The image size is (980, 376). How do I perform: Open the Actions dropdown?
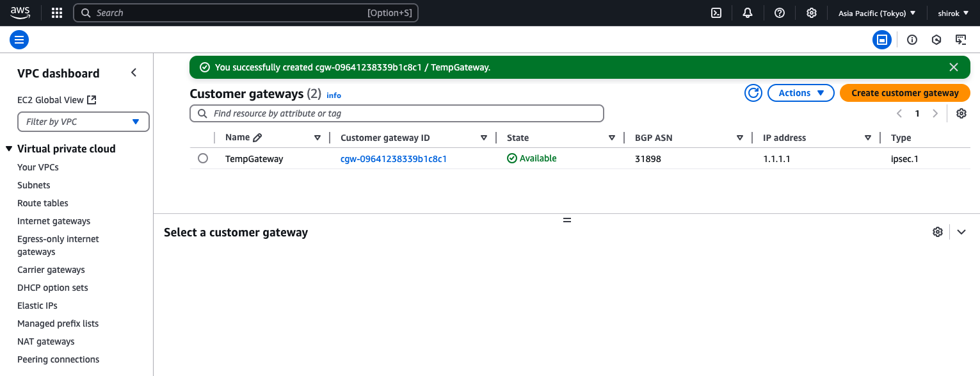click(801, 93)
